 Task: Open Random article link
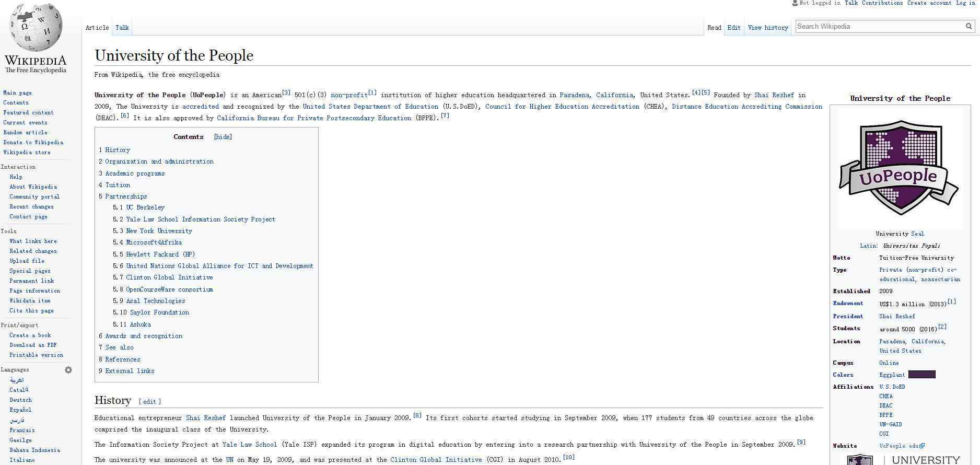tap(25, 133)
